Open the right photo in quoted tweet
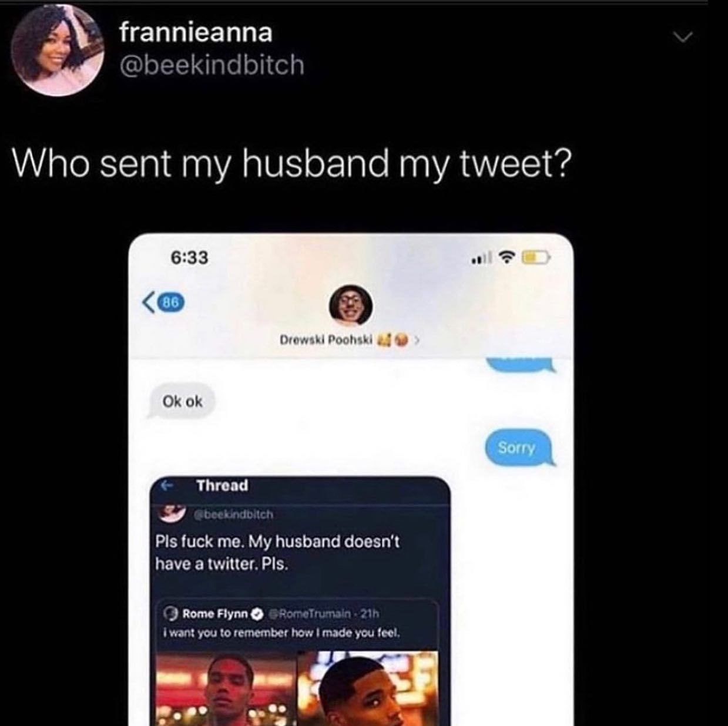This screenshot has width=728, height=726. coord(368,688)
